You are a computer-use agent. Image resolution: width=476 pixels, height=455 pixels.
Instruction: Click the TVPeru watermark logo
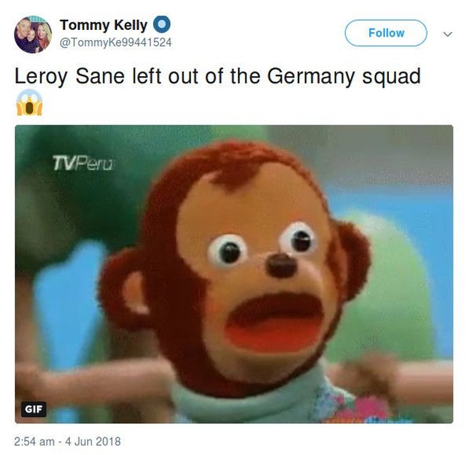pos(83,163)
